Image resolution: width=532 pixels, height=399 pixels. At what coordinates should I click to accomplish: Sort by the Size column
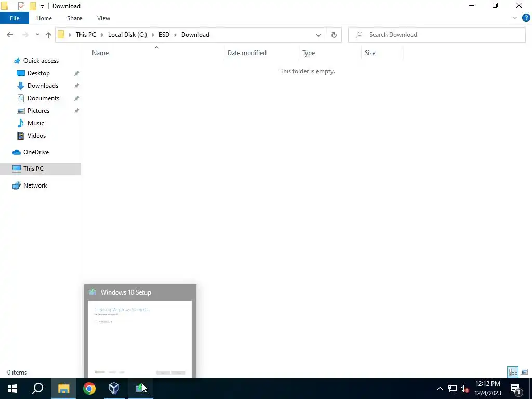[x=370, y=53]
